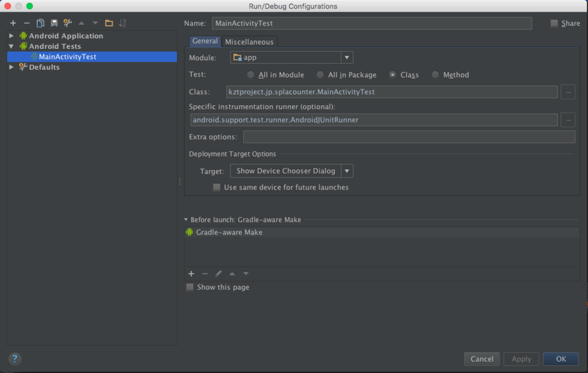Save the configuration with the floppy disk icon

54,23
